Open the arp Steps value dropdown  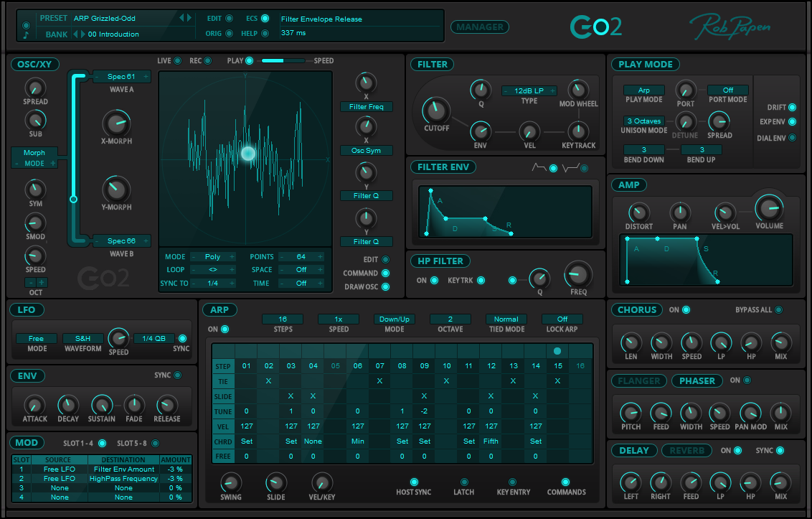point(283,319)
